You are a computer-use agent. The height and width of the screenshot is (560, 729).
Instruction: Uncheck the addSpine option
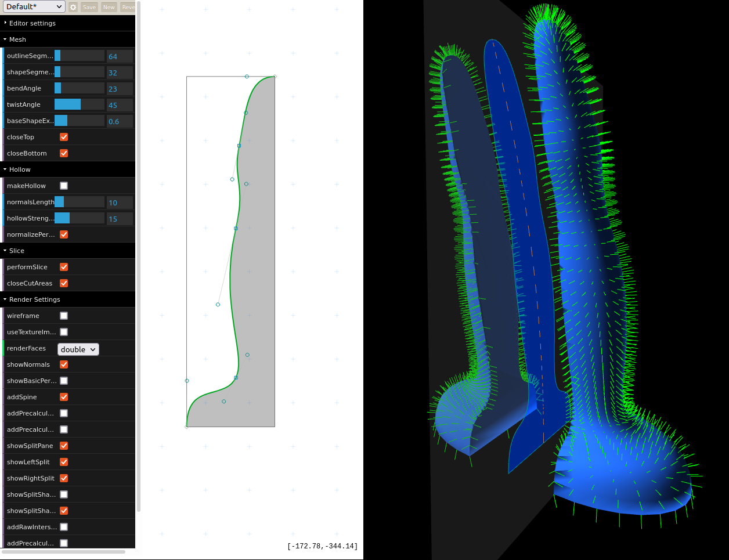(x=64, y=397)
